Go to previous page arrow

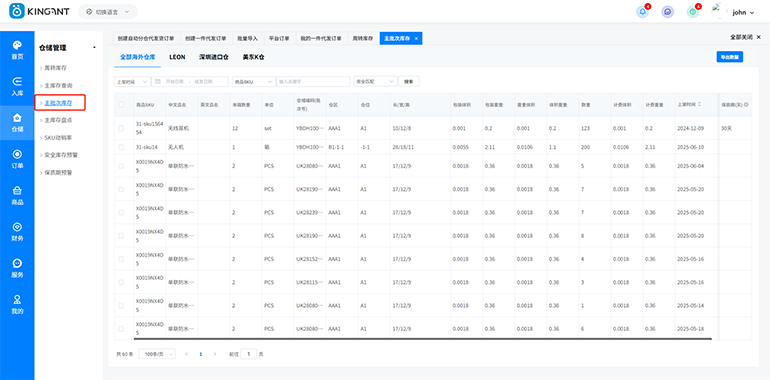click(186, 354)
